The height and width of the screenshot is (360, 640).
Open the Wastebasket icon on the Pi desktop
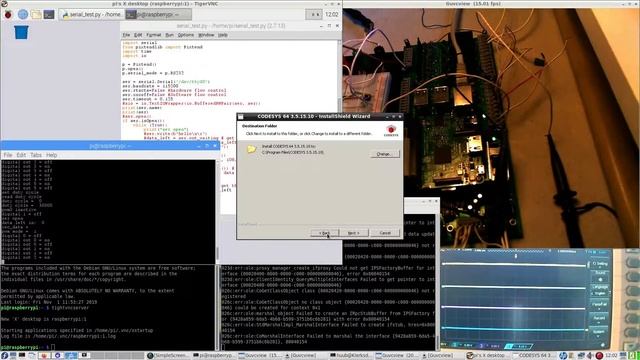tap(21, 32)
